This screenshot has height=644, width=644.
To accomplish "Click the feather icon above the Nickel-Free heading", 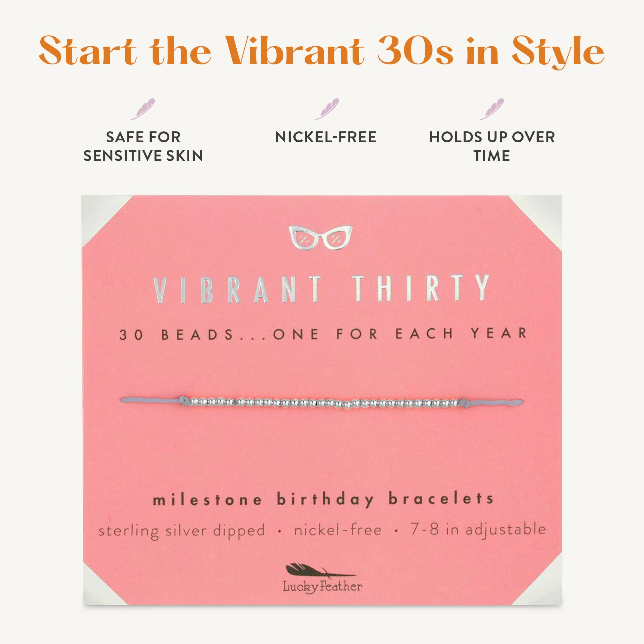I will 327,109.
